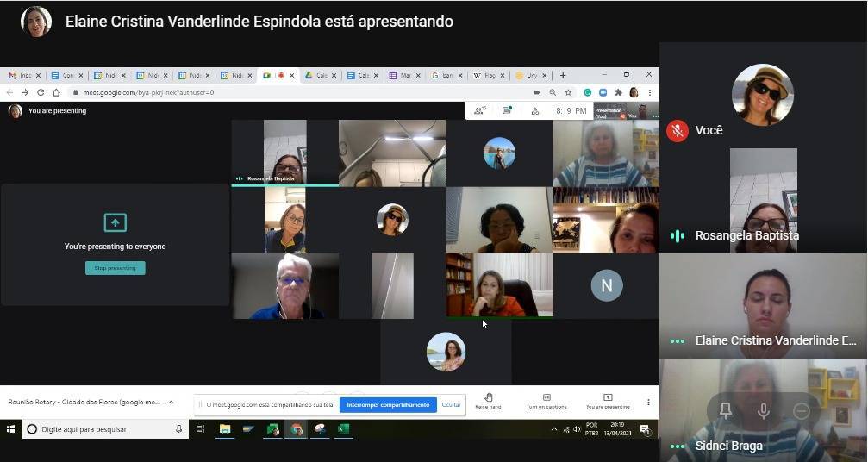The height and width of the screenshot is (462, 868).
Task: Click the Ocultar link on sharing bar
Action: point(451,404)
